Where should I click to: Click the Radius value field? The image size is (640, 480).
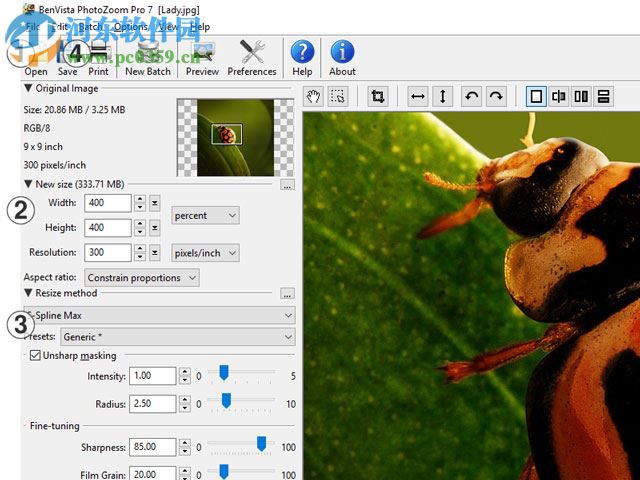[x=153, y=404]
